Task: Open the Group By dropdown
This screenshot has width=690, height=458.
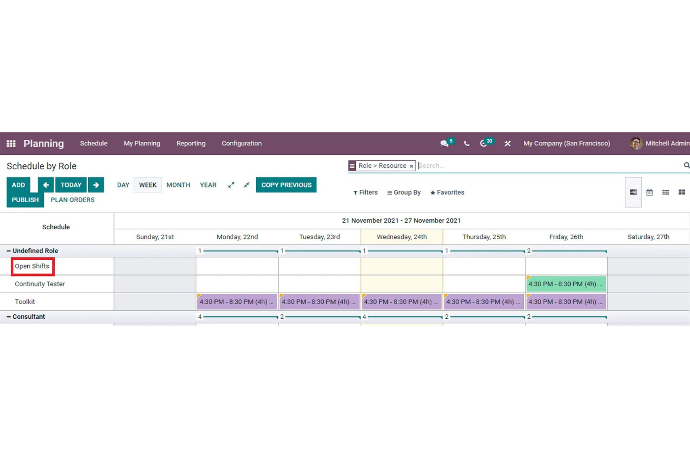Action: click(x=404, y=192)
